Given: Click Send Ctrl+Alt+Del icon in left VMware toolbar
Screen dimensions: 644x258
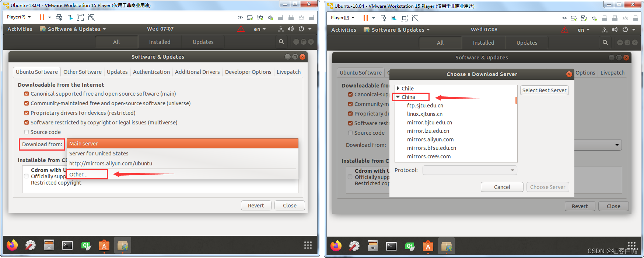Looking at the screenshot, I should pyautogui.click(x=59, y=17).
